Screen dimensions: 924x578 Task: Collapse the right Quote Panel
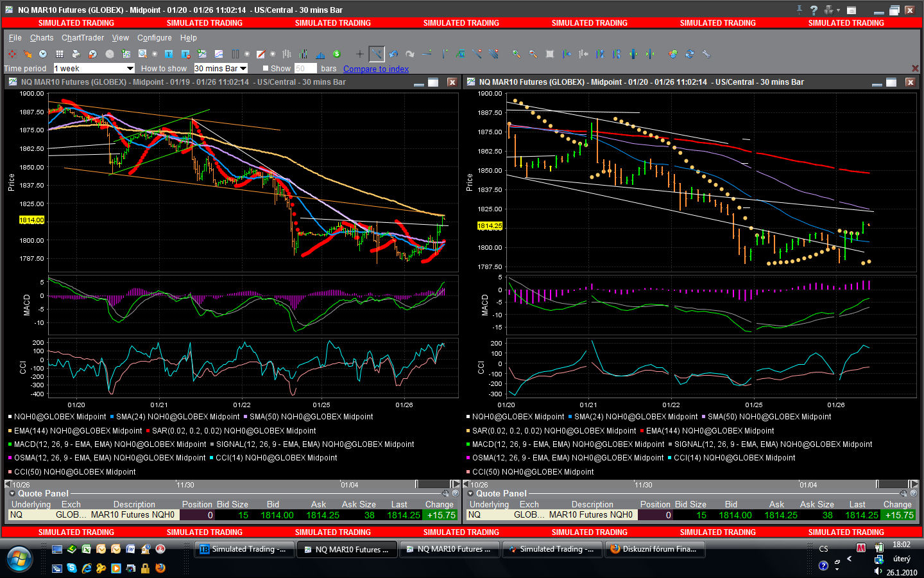click(470, 493)
